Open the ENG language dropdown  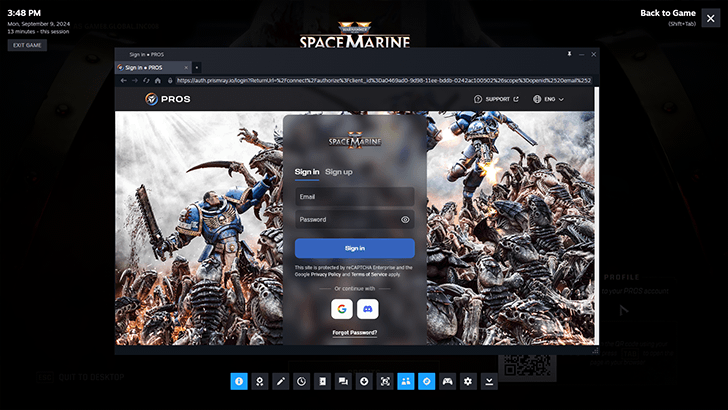point(548,99)
